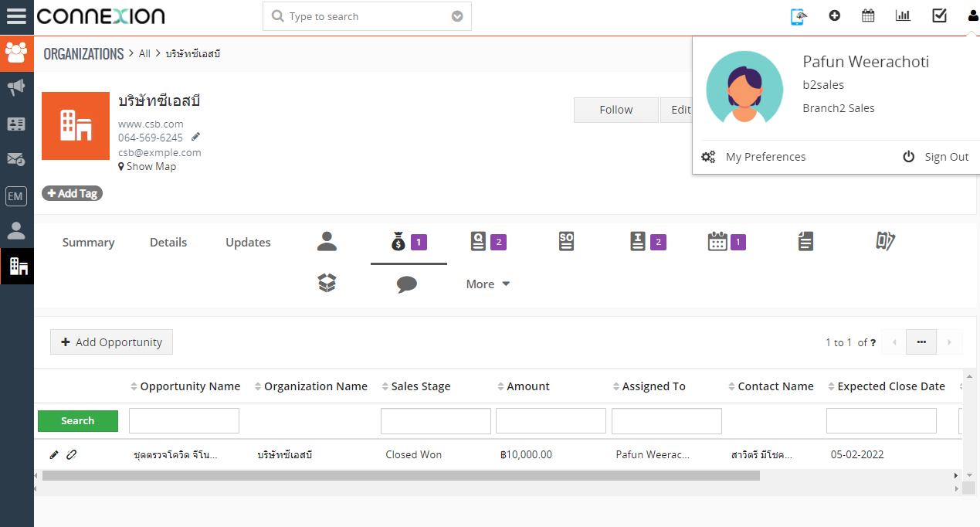Screen dimensions: 980x527
Task: Sort by Opportunity Name column header
Action: (x=190, y=386)
